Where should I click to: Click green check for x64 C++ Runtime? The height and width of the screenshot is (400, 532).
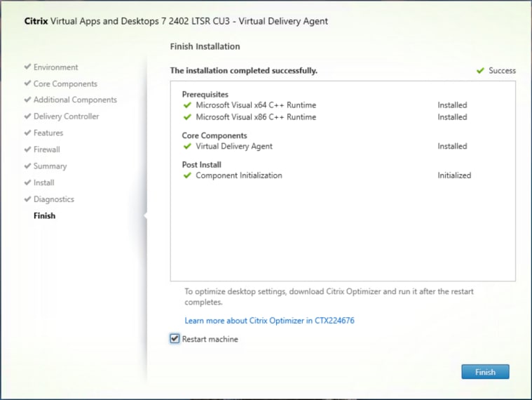187,105
